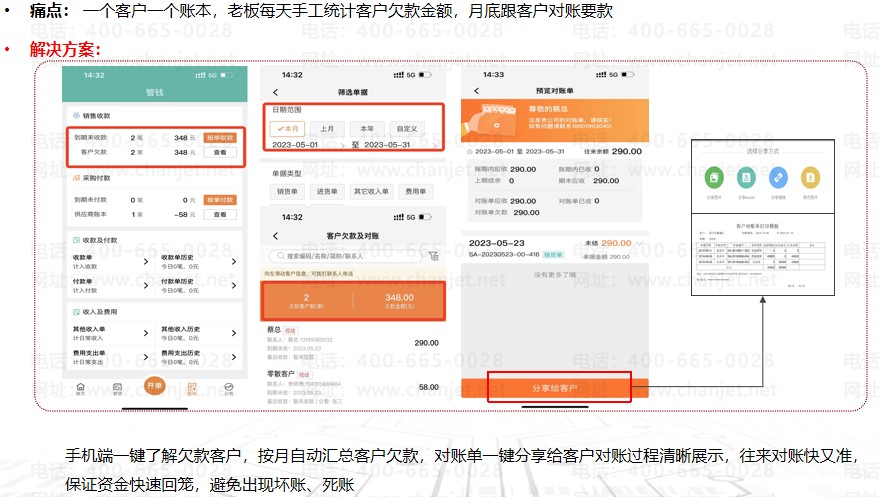Viewport: 881px width, 497px height.
Task: Tap the 销售收款 section icon
Action: click(76, 116)
